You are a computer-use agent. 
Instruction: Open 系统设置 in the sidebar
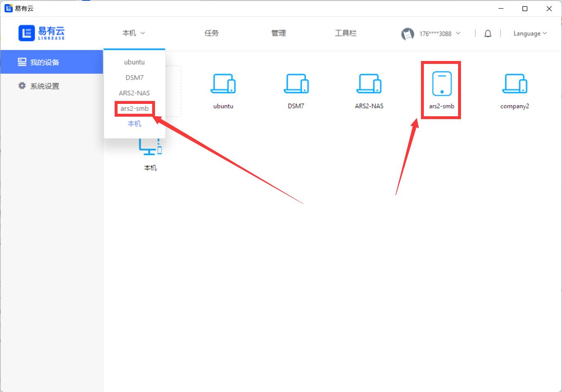45,86
